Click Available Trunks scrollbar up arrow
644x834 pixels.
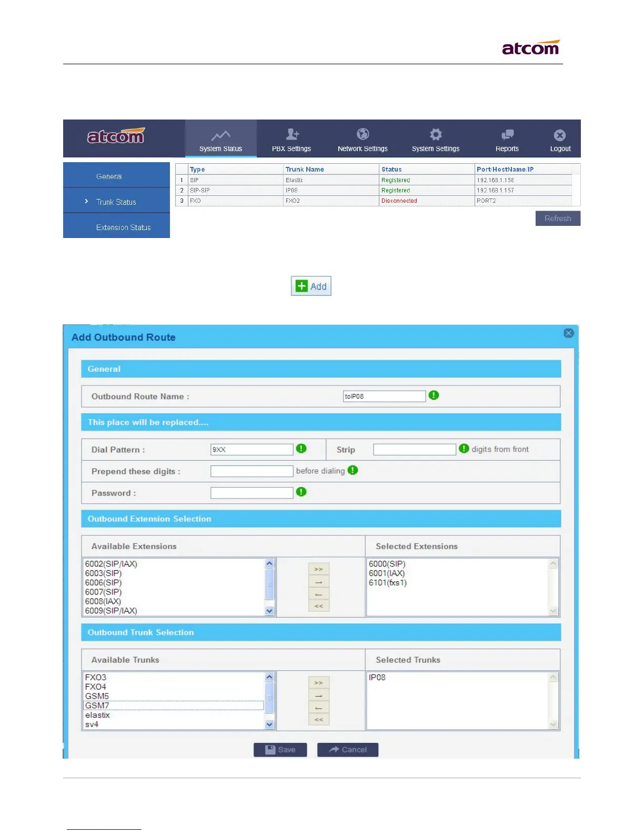(x=269, y=677)
